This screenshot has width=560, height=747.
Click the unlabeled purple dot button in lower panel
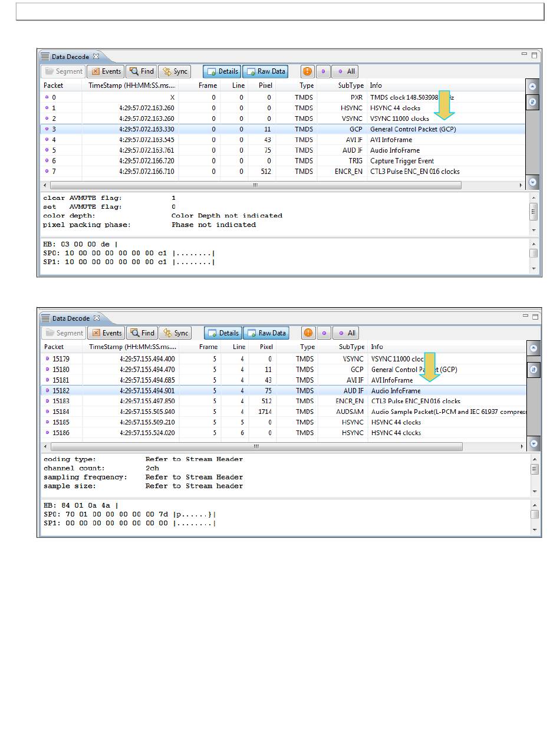click(x=324, y=333)
